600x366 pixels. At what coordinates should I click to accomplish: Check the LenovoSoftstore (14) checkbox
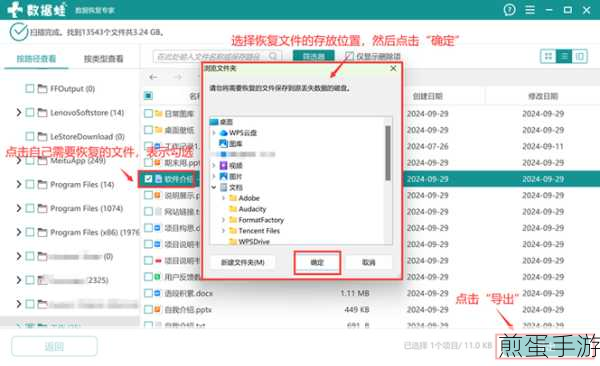pyautogui.click(x=29, y=113)
